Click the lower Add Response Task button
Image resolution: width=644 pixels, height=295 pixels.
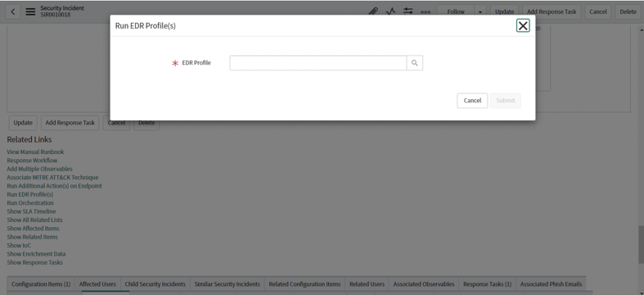click(x=70, y=123)
